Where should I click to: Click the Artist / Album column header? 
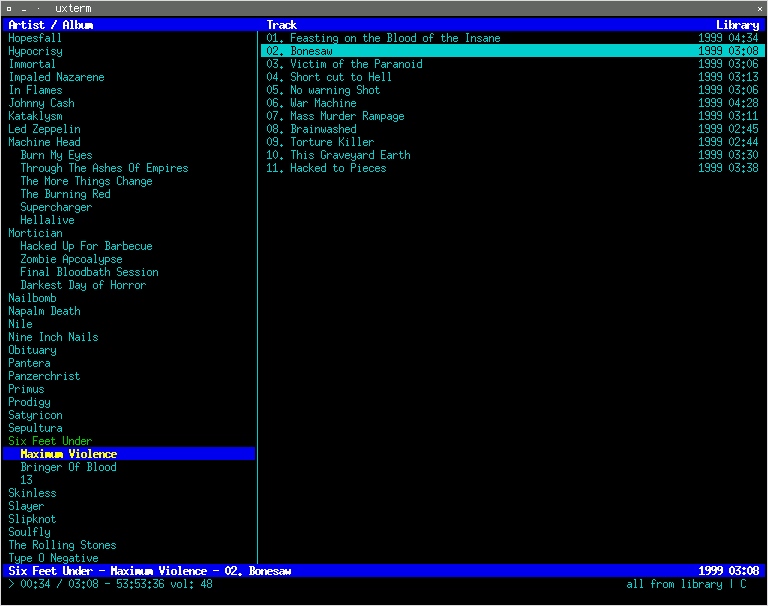(50, 25)
